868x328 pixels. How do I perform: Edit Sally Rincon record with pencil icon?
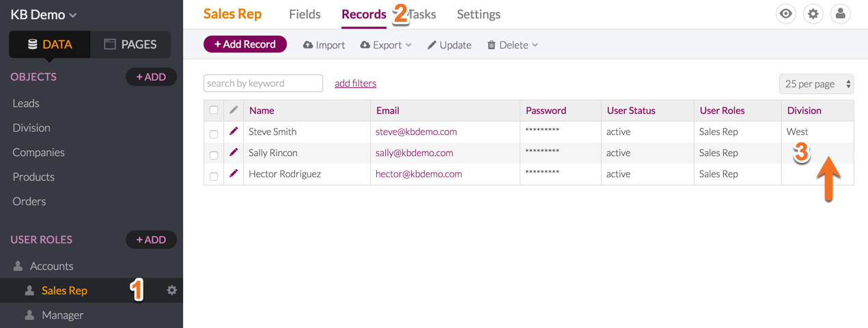click(x=234, y=152)
